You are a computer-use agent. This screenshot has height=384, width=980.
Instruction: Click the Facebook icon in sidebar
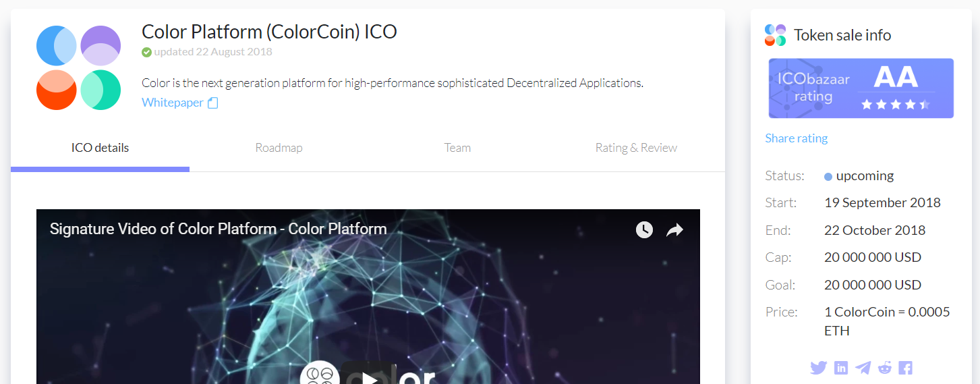coord(906,368)
